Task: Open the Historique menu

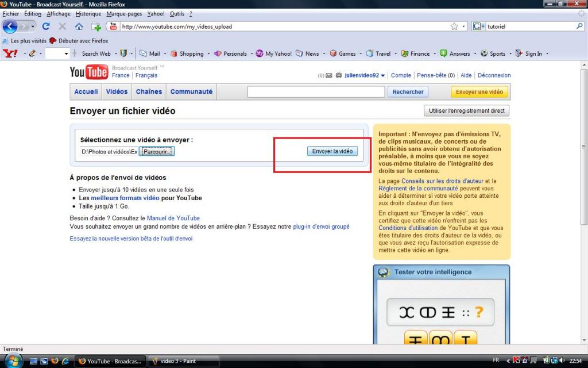Action: [x=88, y=14]
